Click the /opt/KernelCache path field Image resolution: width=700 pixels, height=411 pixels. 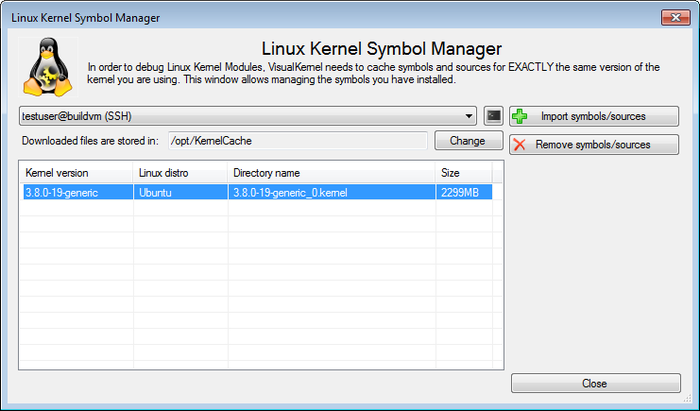297,141
